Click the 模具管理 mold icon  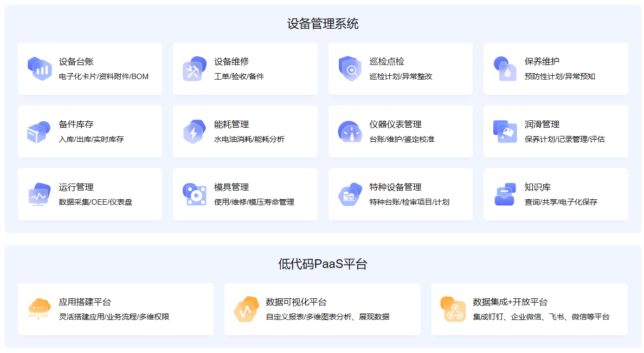point(195,194)
